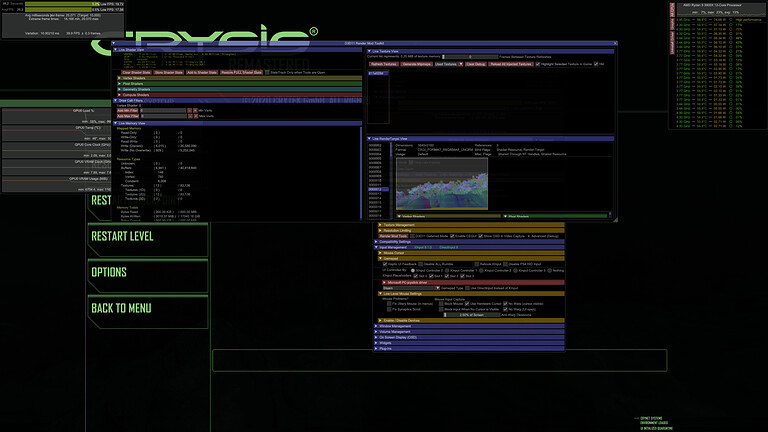Screen dimensions: 768x432
Task: Click the Generate Mipmaps button
Action: (x=417, y=64)
